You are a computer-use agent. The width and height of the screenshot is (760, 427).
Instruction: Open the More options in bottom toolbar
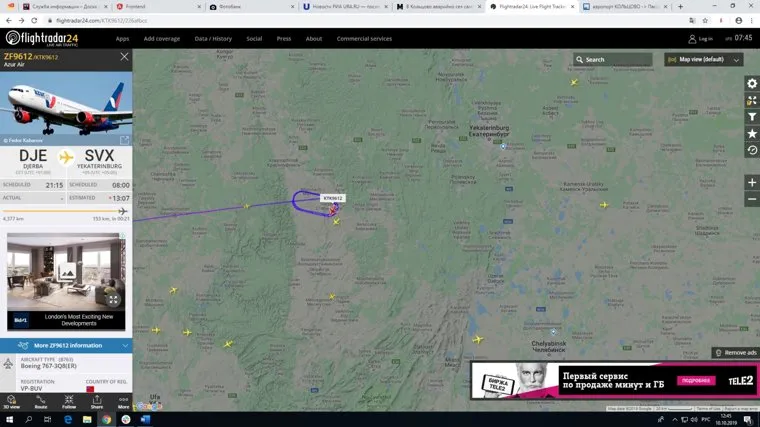(x=123, y=401)
